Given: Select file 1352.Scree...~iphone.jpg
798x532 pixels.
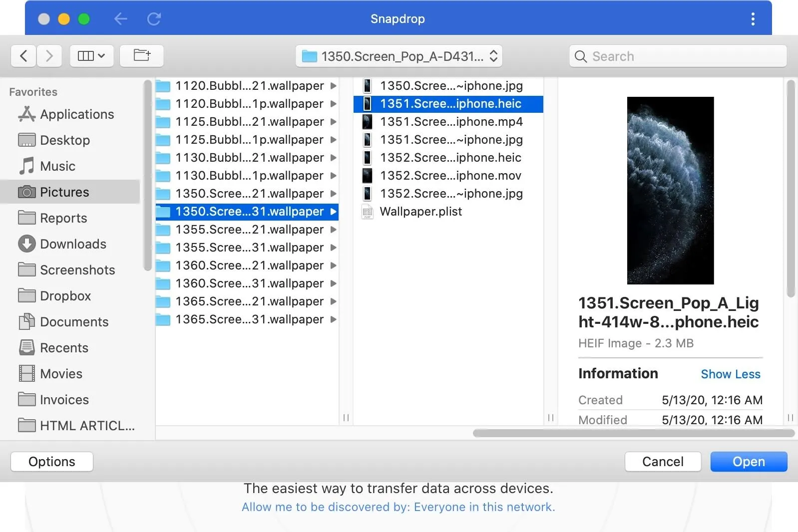Looking at the screenshot, I should (x=448, y=194).
